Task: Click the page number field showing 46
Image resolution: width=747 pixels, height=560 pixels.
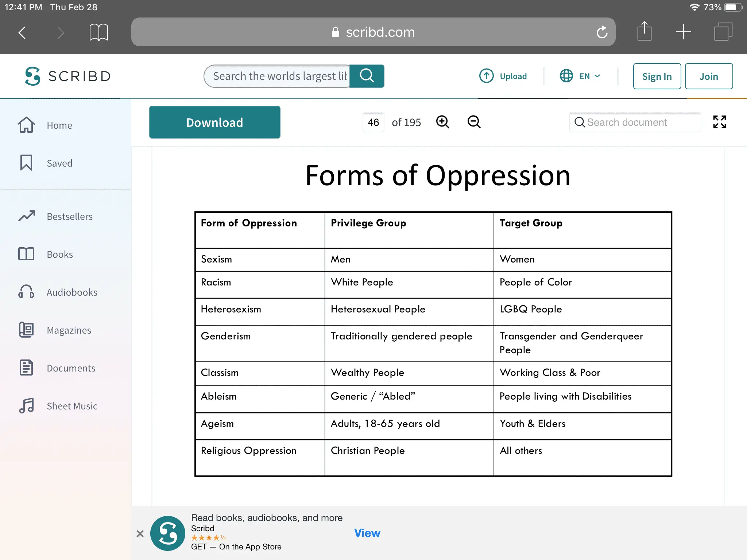Action: point(373,122)
